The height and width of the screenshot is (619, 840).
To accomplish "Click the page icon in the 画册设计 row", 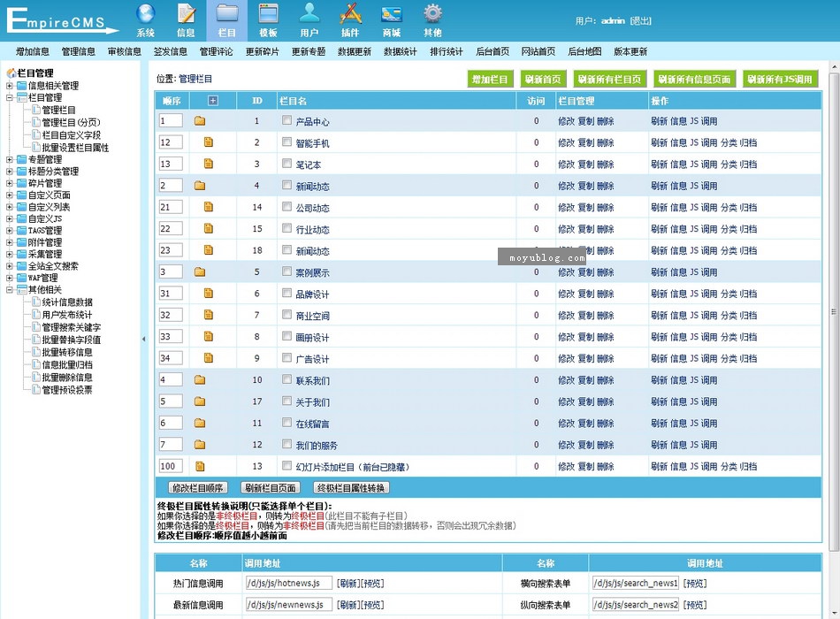I will 209,336.
